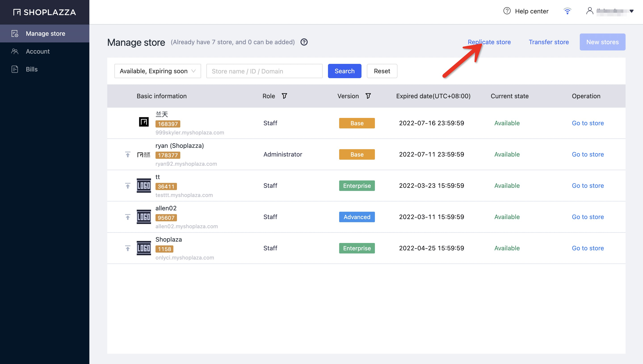Open the Role column filter icon
This screenshot has height=364, width=643.
(284, 96)
